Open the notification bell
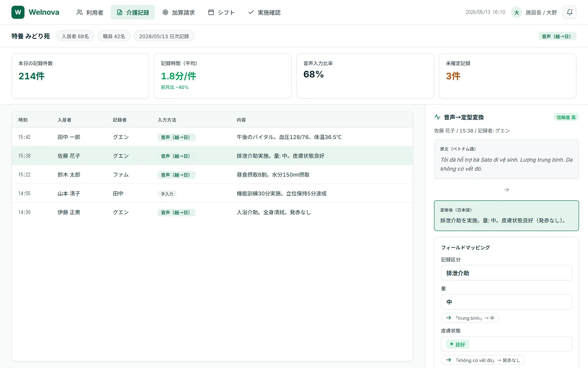The width and height of the screenshot is (588, 368). (570, 12)
